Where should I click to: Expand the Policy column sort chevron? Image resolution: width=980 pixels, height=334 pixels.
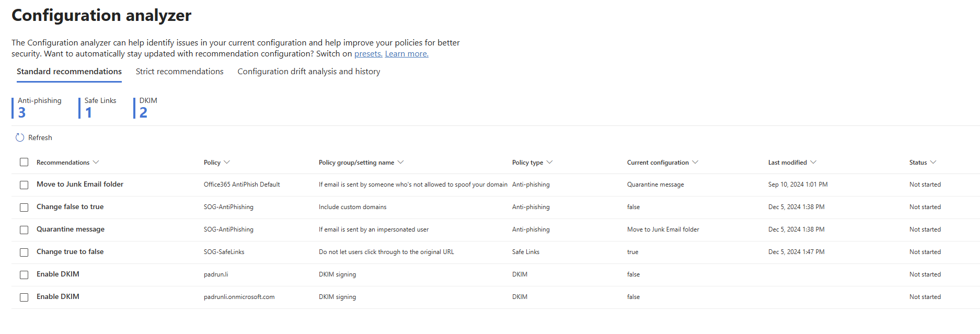(227, 163)
